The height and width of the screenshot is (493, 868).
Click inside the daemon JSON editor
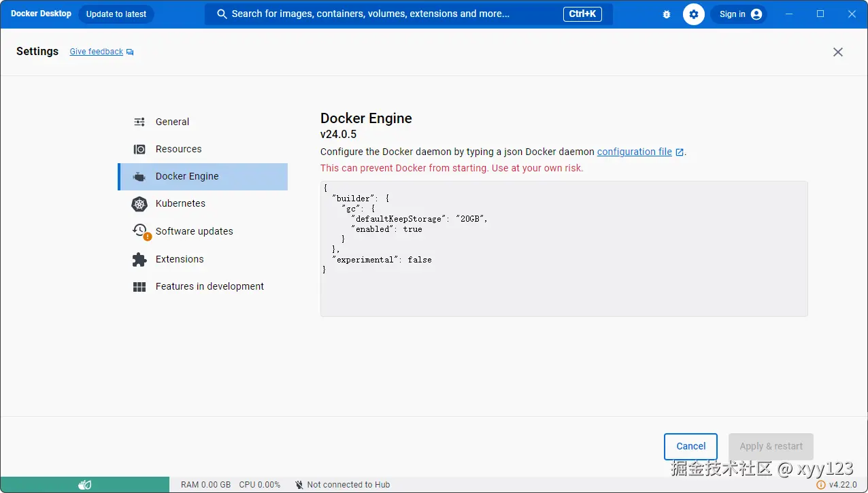[563, 286]
